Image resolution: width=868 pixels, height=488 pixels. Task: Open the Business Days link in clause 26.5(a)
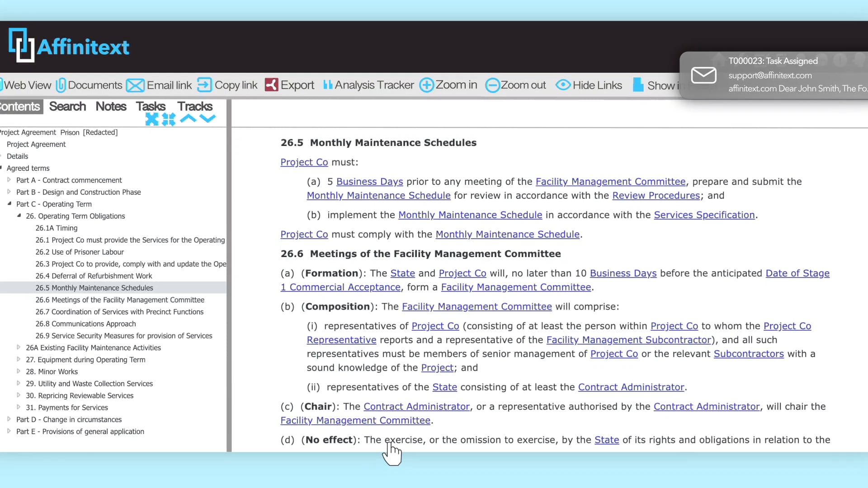369,182
